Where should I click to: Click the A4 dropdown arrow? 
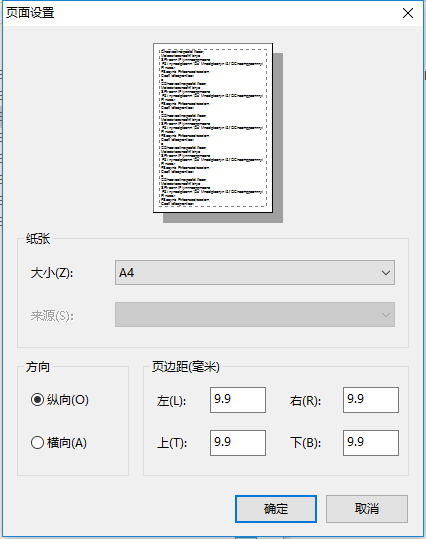pos(386,273)
